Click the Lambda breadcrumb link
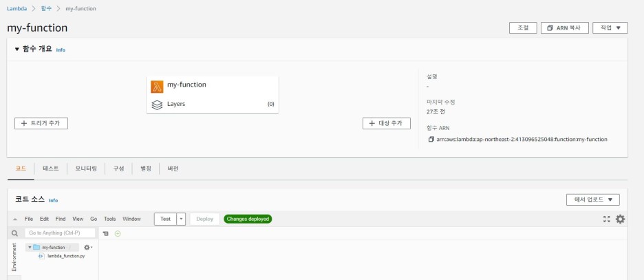 tap(17, 8)
